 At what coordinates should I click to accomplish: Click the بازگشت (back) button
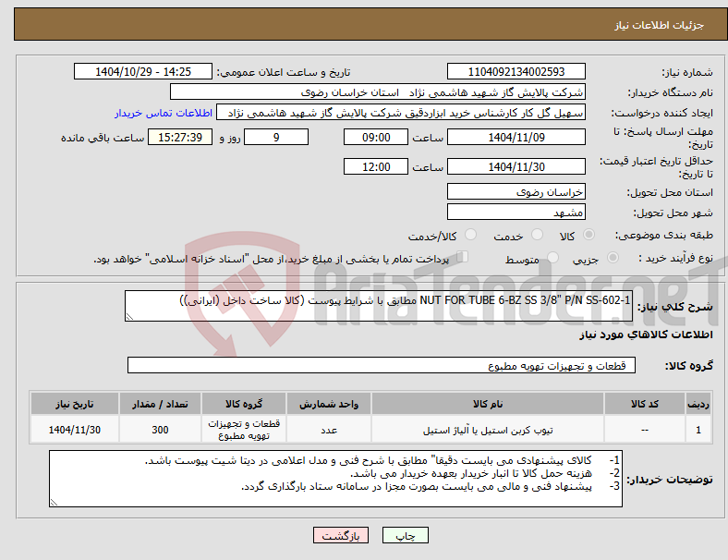[x=341, y=535]
